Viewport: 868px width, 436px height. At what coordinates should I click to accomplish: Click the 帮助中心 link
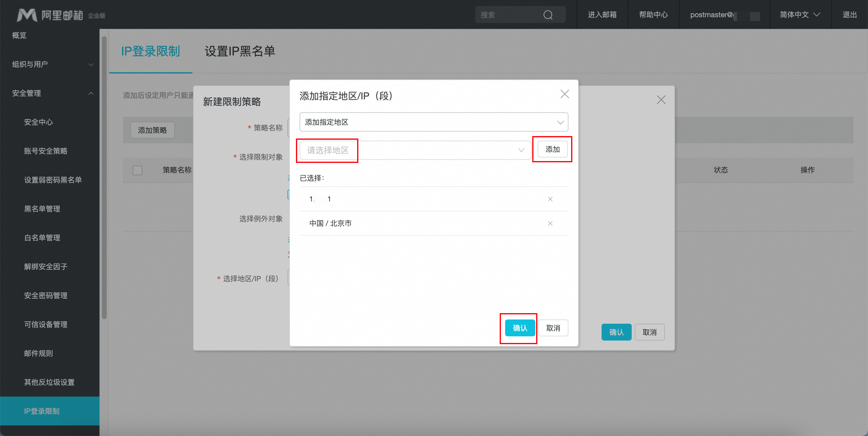[x=653, y=15]
